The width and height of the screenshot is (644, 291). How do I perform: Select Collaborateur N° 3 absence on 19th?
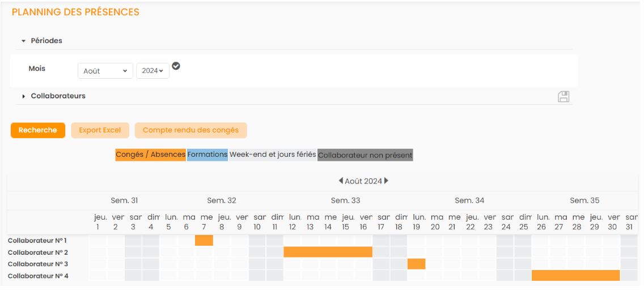(417, 264)
